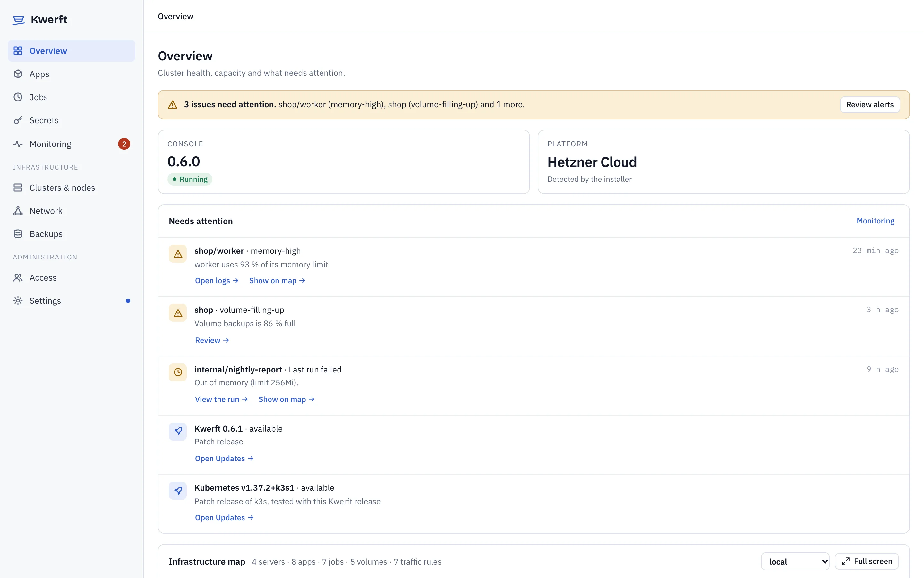Viewport: 924px width, 578px height.
Task: Open Access administration page
Action: (x=72, y=277)
